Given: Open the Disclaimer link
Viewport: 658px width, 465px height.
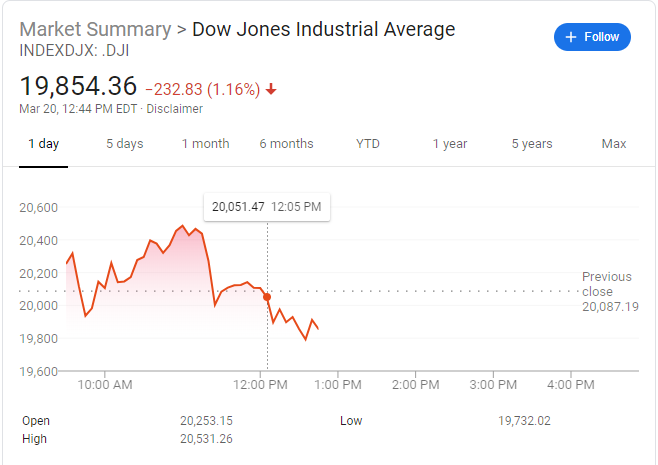Looking at the screenshot, I should [x=175, y=109].
